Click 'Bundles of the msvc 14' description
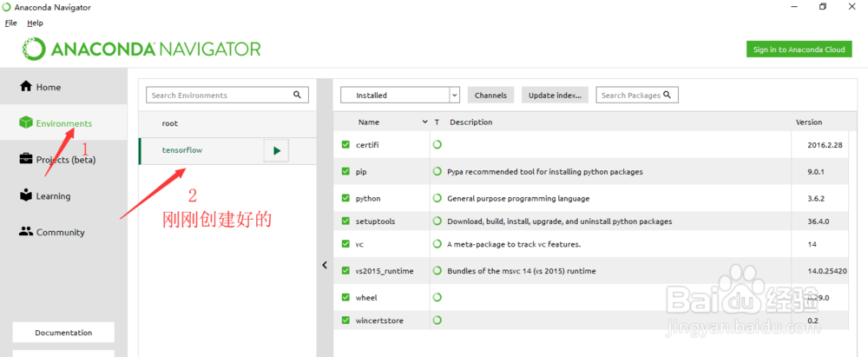The height and width of the screenshot is (357, 868). coord(522,271)
